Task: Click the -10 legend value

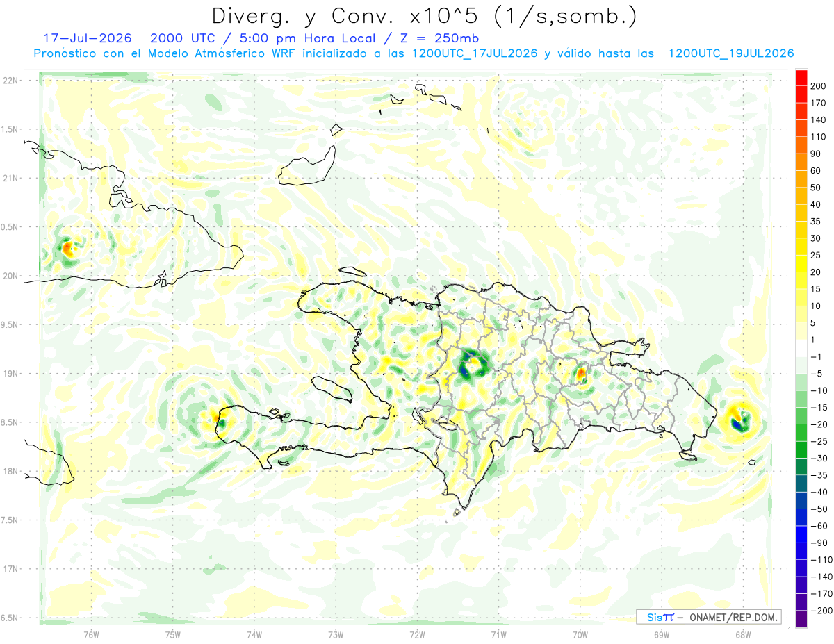Action: coord(819,390)
